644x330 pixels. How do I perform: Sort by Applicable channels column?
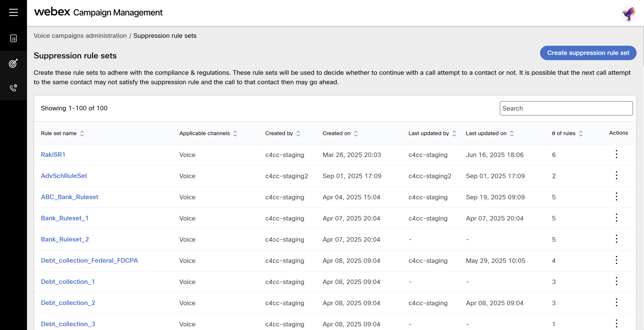coord(235,133)
